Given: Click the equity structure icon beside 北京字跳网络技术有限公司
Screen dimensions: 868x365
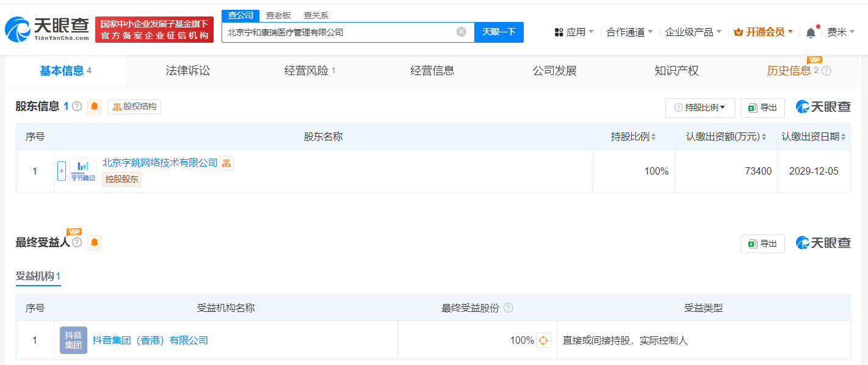Looking at the screenshot, I should click(226, 163).
